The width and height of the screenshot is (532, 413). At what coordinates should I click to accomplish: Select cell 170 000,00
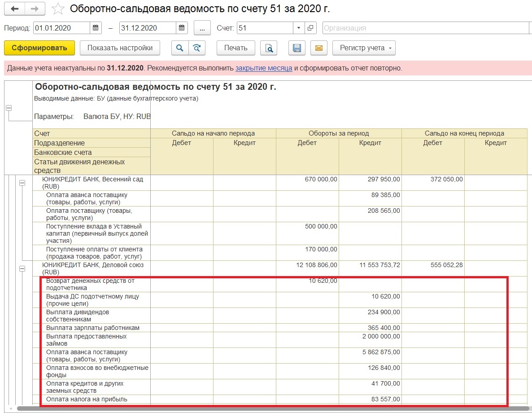[307, 253]
